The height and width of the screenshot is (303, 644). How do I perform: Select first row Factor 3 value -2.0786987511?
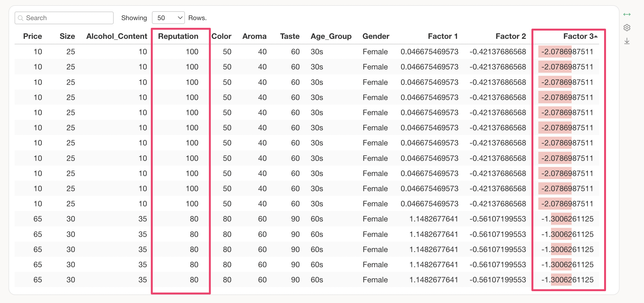coord(567,52)
